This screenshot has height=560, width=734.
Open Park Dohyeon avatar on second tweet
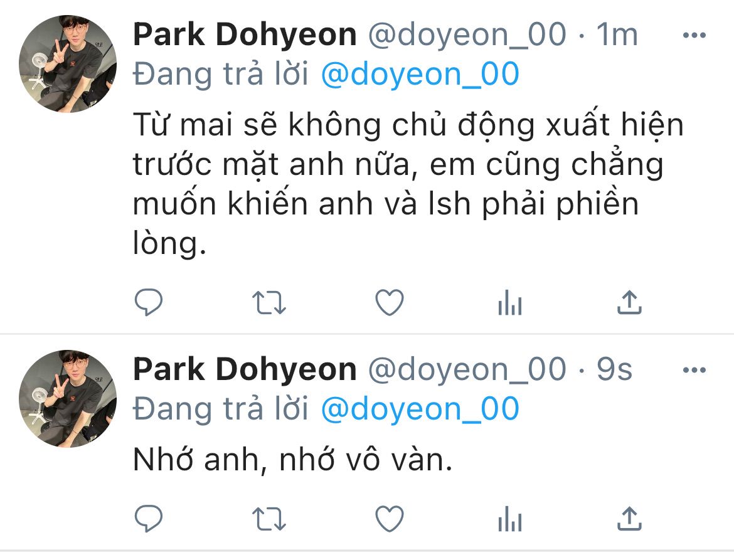[68, 399]
